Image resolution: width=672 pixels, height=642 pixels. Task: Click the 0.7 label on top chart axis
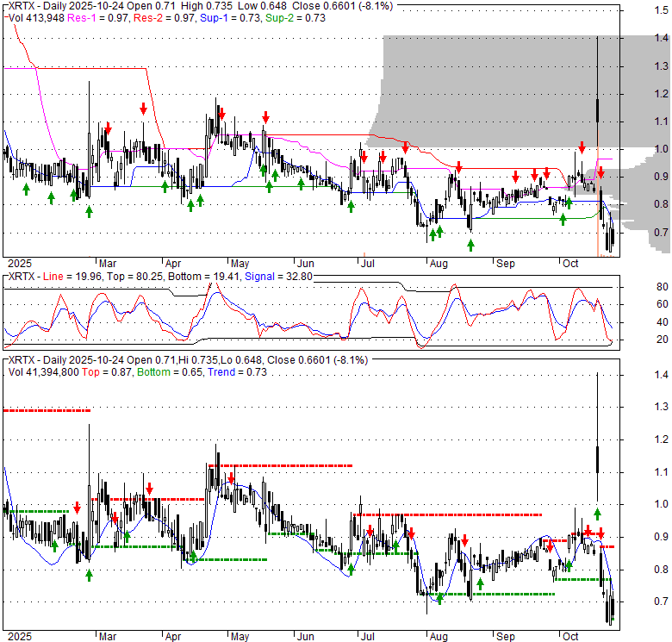pyautogui.click(x=662, y=233)
